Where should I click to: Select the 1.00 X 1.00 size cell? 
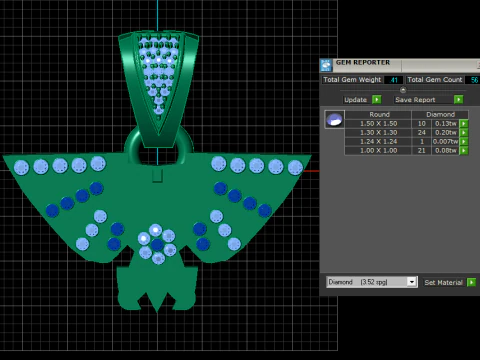pos(378,151)
